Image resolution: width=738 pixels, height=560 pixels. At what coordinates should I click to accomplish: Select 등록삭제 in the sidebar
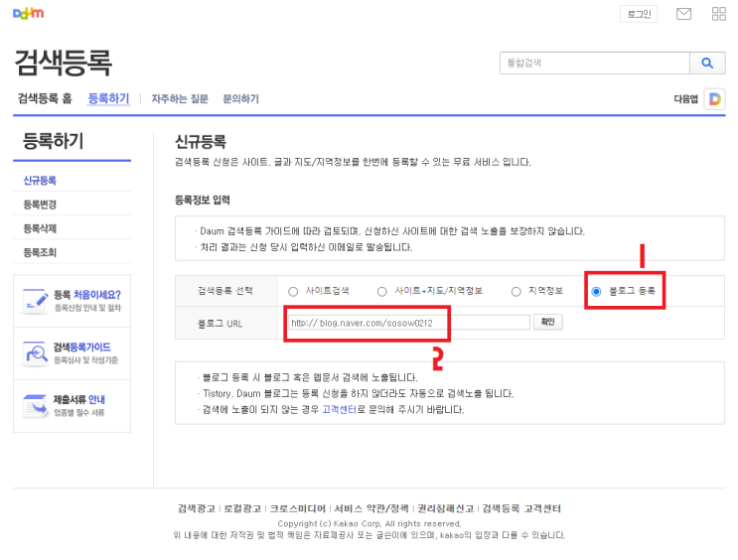(40, 228)
